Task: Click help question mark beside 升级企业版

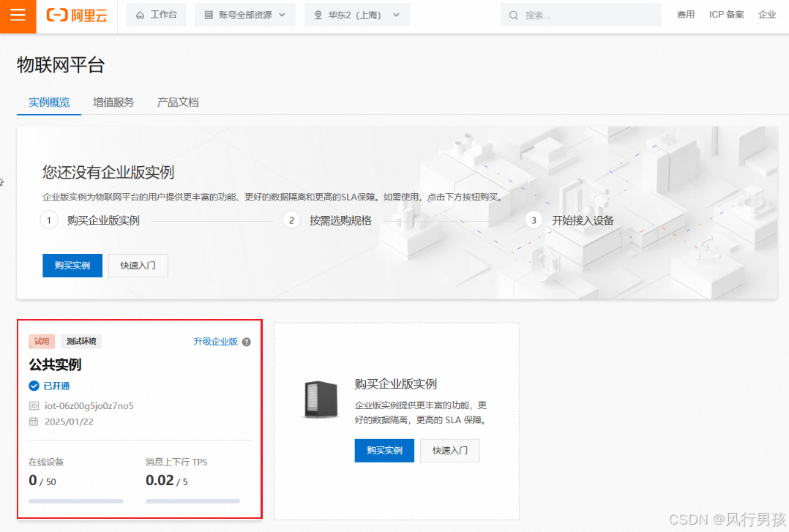Action: click(246, 342)
